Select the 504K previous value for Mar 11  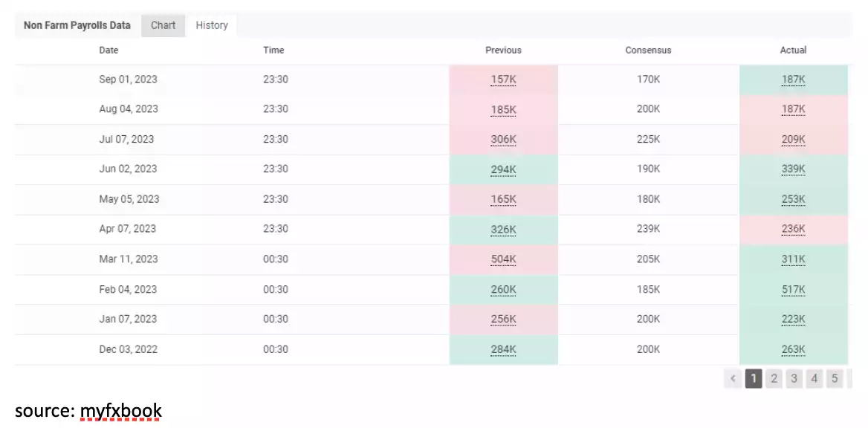point(503,259)
